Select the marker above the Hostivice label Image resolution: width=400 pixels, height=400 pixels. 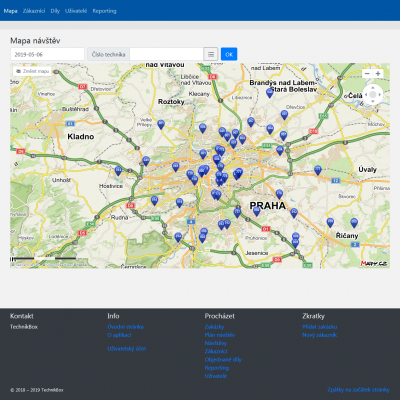pyautogui.click(x=118, y=171)
